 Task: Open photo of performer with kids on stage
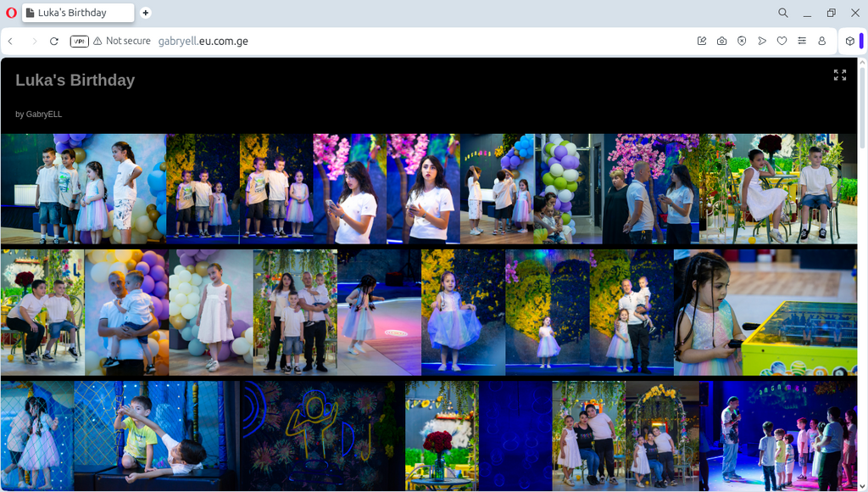click(778, 435)
